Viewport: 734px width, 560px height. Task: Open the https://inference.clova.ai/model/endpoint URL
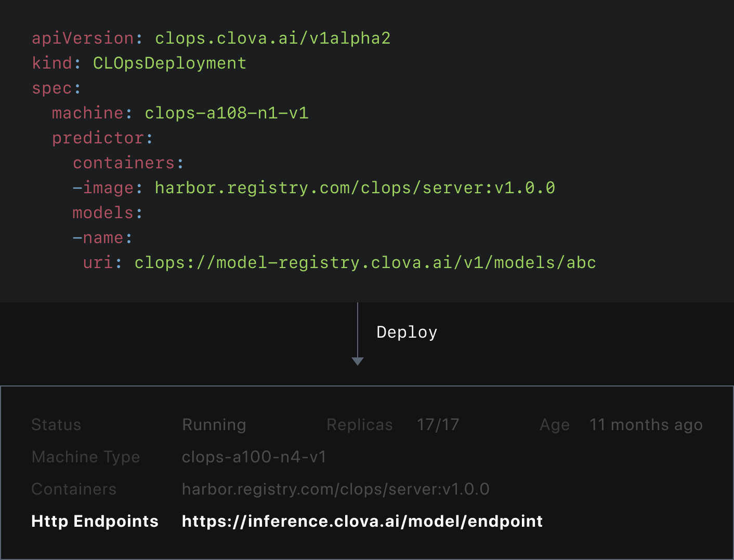click(x=362, y=522)
